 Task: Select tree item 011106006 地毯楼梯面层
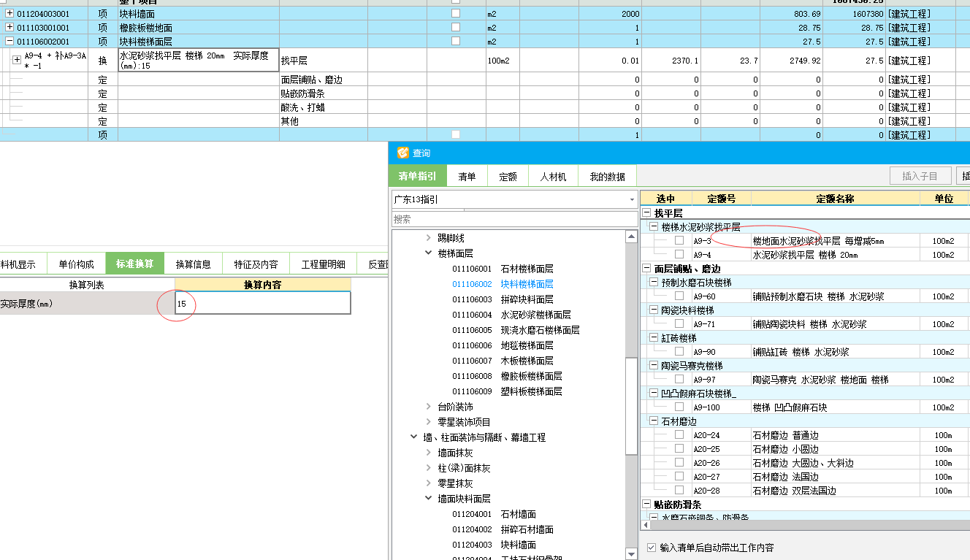pos(503,345)
